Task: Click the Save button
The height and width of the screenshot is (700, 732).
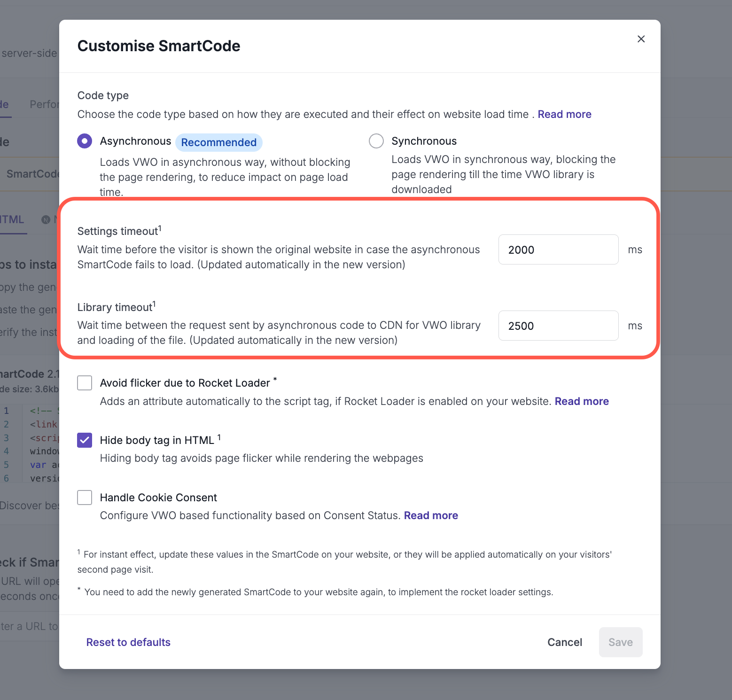Action: click(621, 642)
